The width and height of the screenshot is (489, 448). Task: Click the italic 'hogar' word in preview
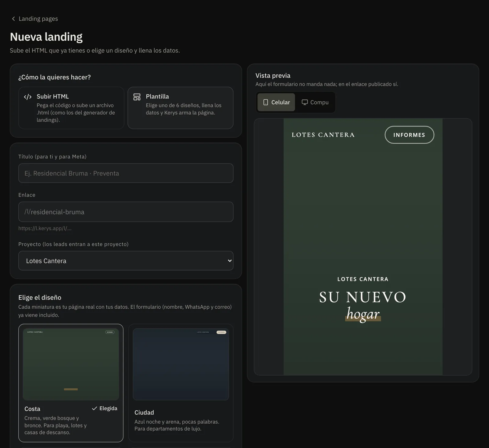tap(363, 314)
